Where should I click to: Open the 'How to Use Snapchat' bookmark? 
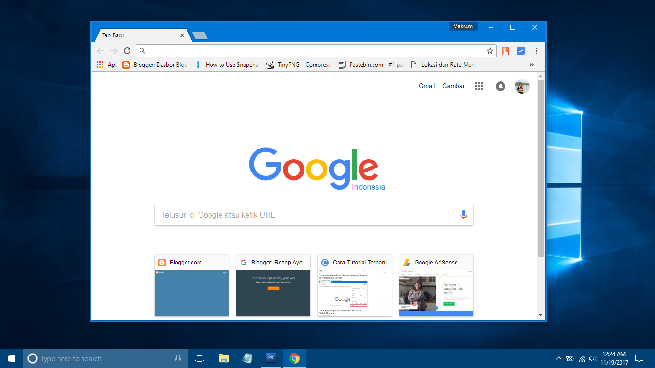227,65
